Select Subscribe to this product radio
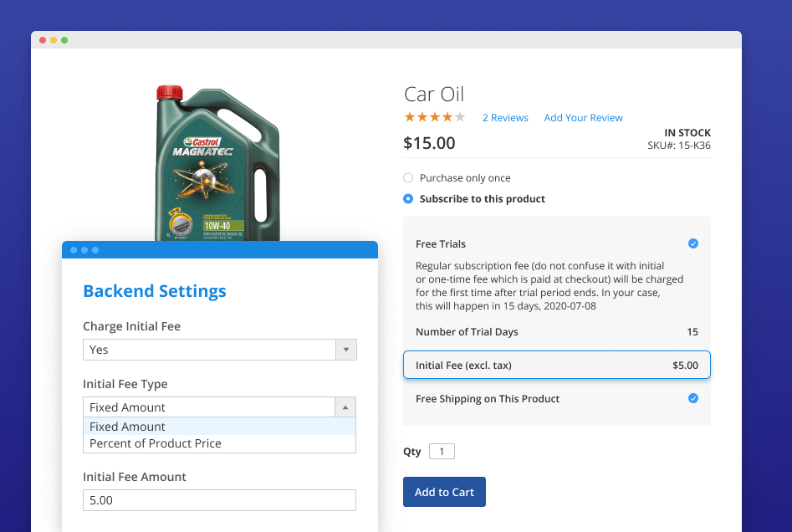The image size is (792, 532). [x=408, y=199]
